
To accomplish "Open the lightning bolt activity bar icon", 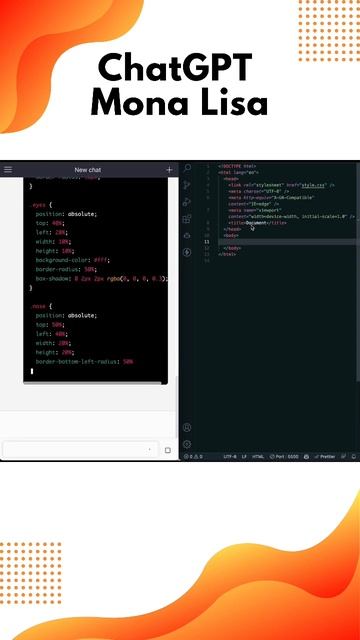I will [187, 252].
